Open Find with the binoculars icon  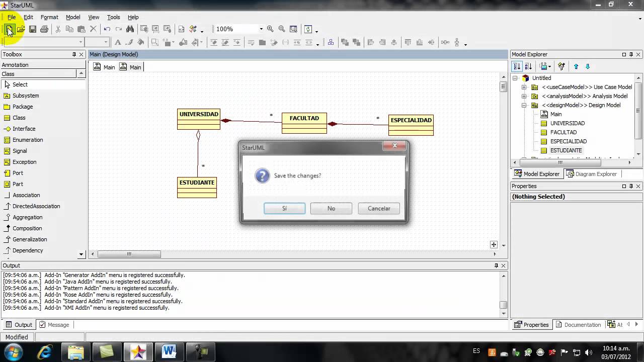[x=130, y=29]
